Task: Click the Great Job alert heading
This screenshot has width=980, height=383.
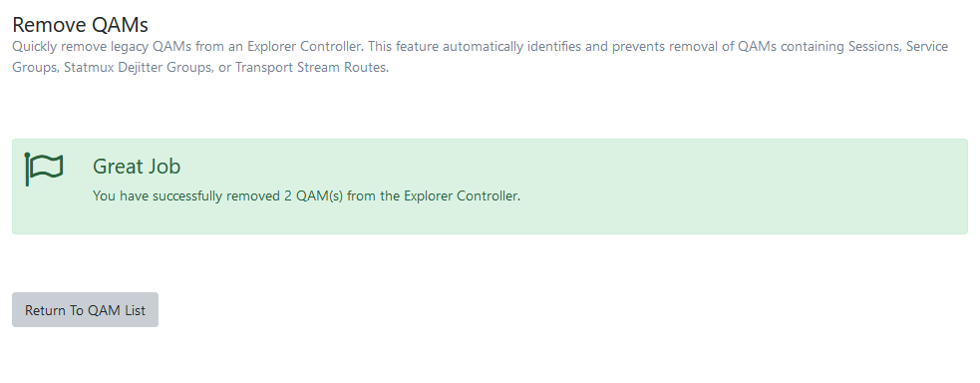Action: [137, 167]
